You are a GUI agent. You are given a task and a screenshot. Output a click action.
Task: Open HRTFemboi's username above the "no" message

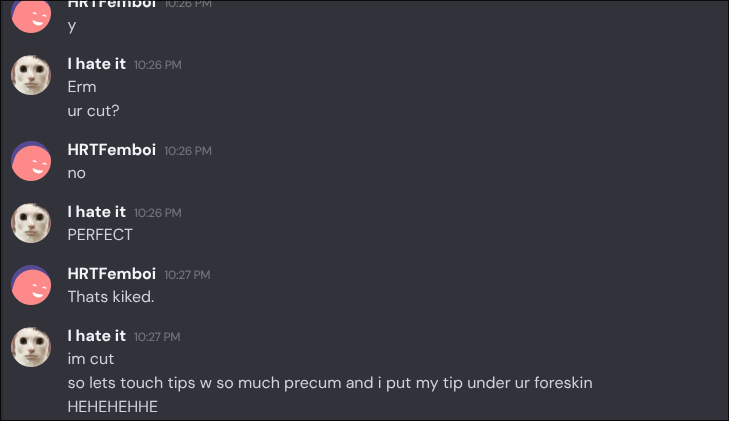[111, 150]
